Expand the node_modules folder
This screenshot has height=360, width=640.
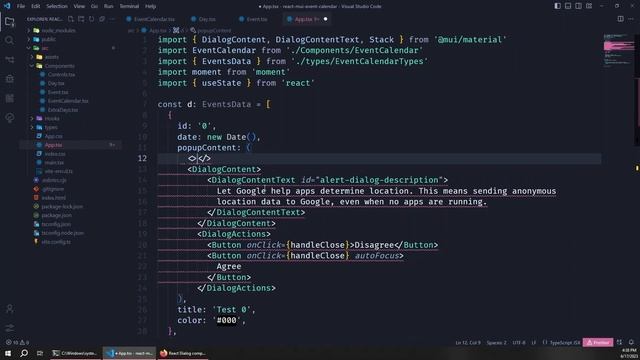pos(29,31)
